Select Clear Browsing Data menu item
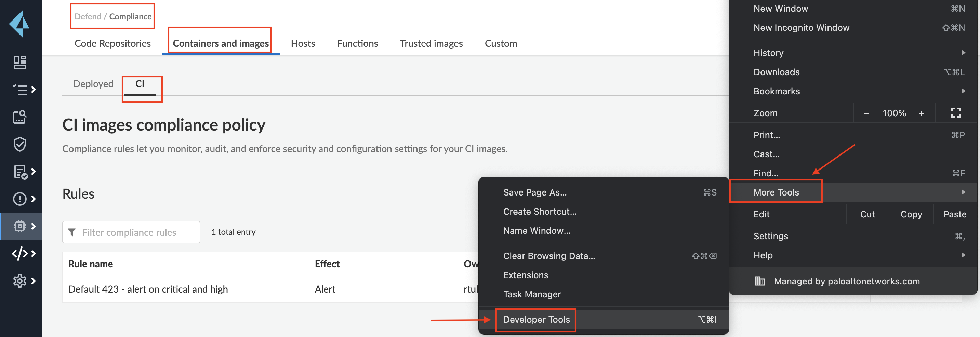This screenshot has width=980, height=337. pyautogui.click(x=549, y=256)
